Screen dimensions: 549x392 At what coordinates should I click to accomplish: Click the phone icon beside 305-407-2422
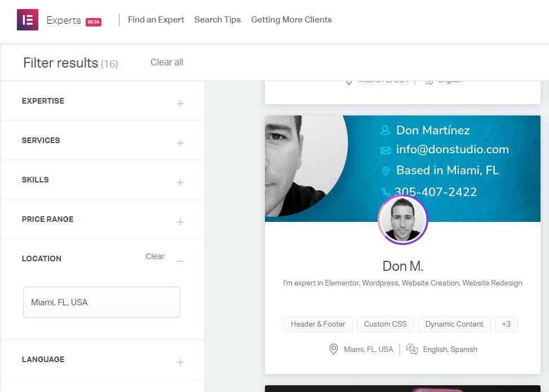pos(386,192)
